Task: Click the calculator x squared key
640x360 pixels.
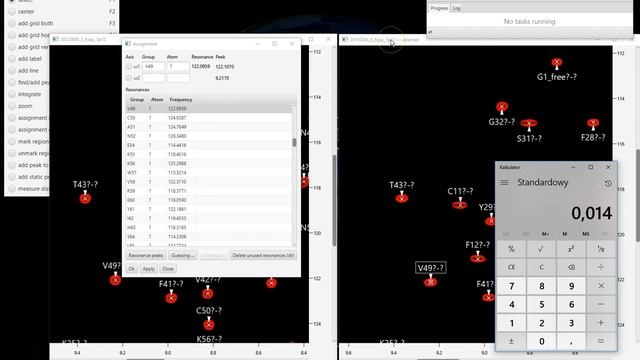Action: (x=571, y=249)
